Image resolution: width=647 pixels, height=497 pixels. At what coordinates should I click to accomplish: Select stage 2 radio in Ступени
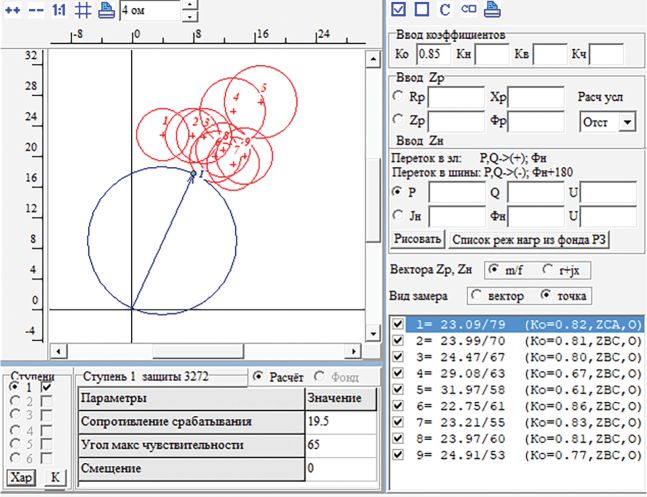(14, 400)
